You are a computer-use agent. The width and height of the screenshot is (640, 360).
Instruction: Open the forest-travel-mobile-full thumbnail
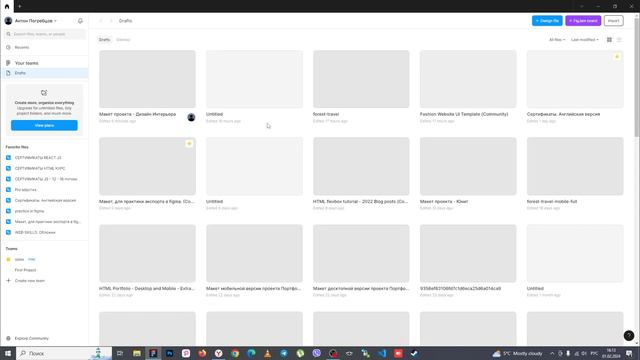575,166
